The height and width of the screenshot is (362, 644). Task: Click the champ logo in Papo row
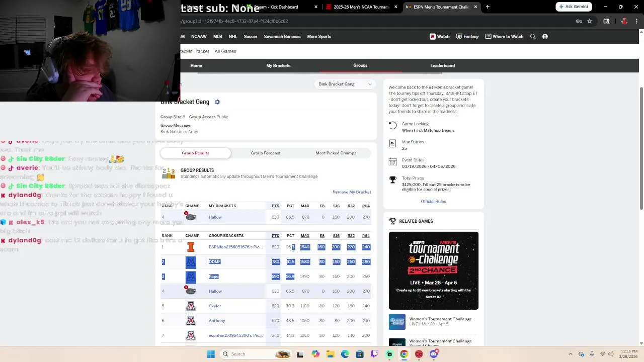[191, 277]
